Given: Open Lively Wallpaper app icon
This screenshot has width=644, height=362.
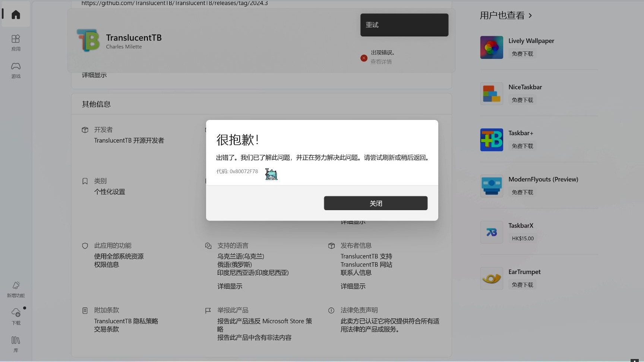Looking at the screenshot, I should pyautogui.click(x=492, y=47).
